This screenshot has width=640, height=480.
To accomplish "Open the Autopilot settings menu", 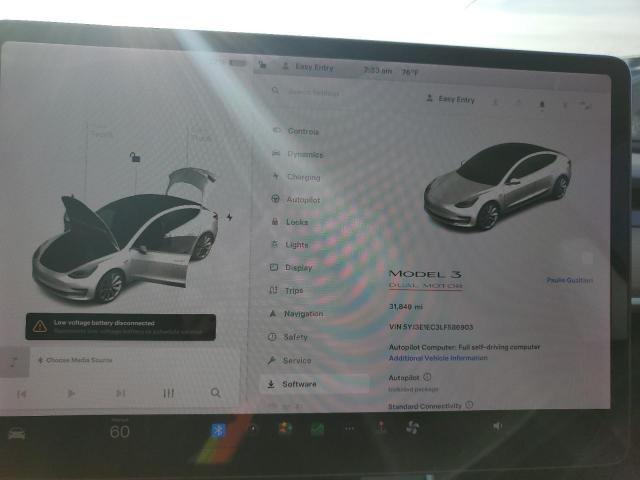I will tap(296, 200).
